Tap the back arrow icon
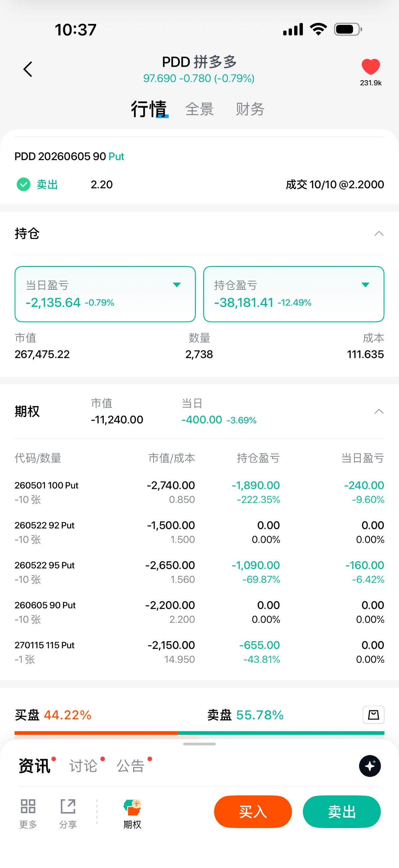The height and width of the screenshot is (868, 399). tap(28, 69)
